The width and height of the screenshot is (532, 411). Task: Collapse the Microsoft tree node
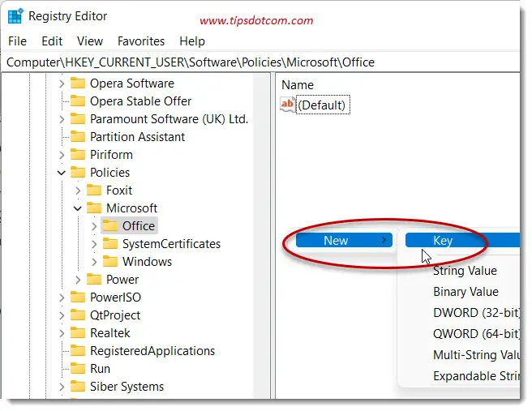[x=78, y=208]
